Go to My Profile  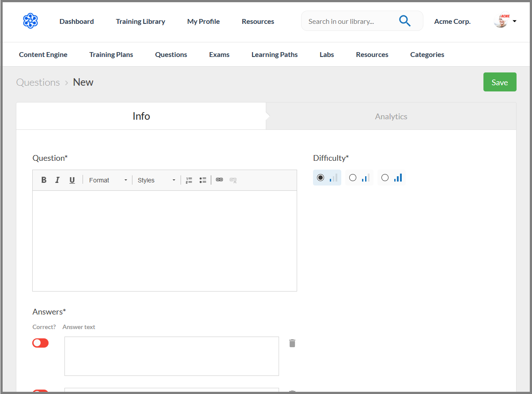(x=204, y=21)
